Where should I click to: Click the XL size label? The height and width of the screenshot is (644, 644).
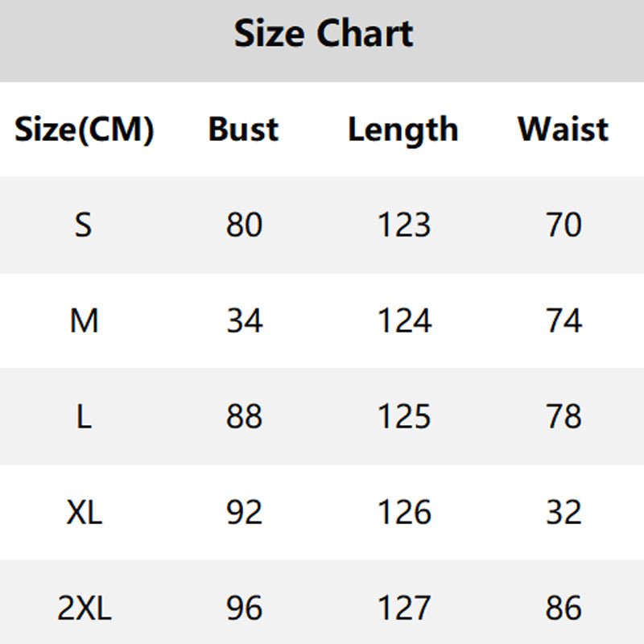click(x=84, y=513)
